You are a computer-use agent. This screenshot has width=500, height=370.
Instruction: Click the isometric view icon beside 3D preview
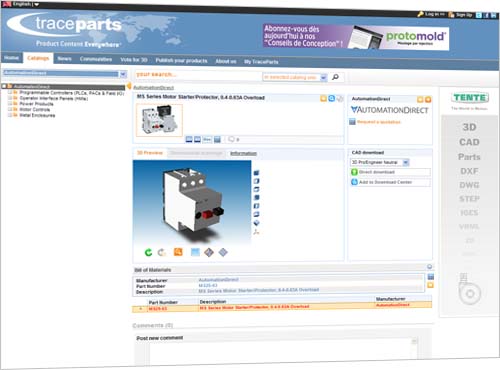[x=256, y=223]
